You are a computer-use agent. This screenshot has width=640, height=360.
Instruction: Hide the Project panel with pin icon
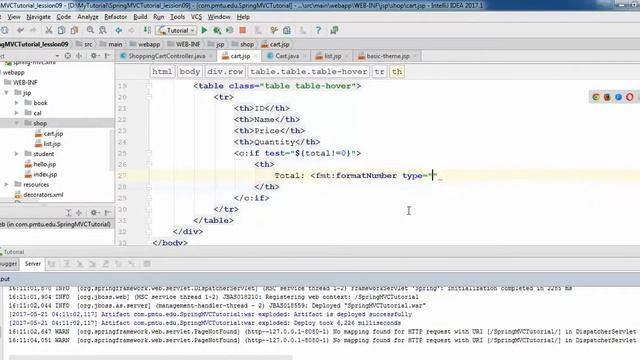point(107,56)
